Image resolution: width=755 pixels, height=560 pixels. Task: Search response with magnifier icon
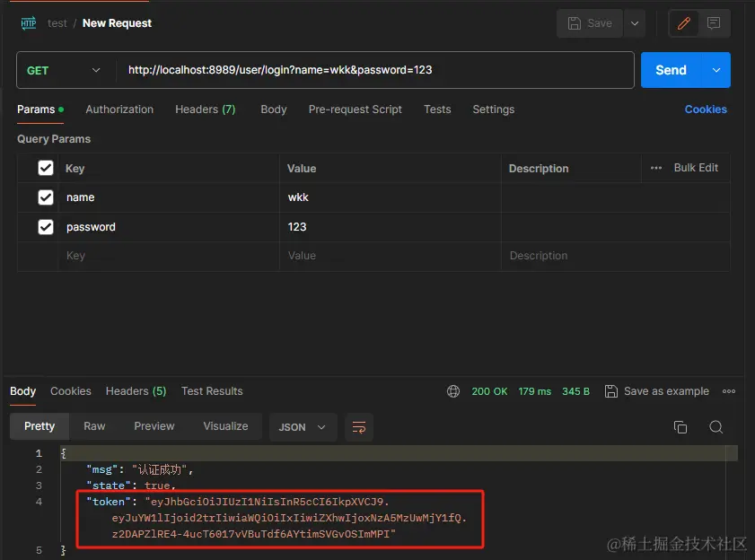(716, 427)
